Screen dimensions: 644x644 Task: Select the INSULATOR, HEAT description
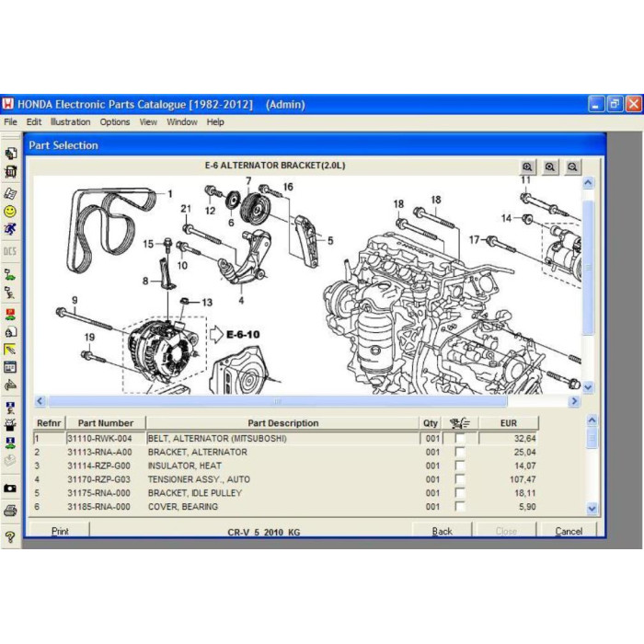coord(185,466)
